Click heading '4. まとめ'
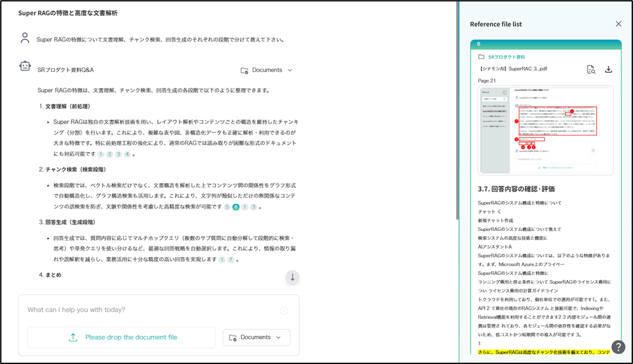 tap(50, 275)
